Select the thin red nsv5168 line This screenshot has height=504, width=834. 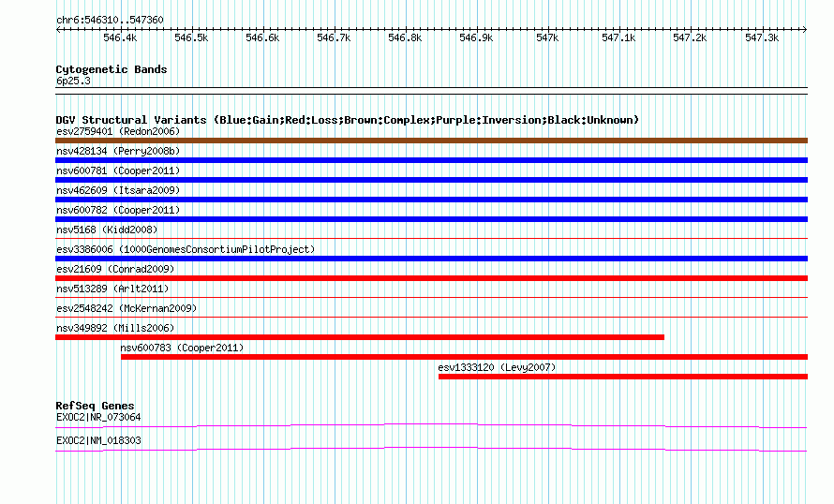click(x=431, y=239)
